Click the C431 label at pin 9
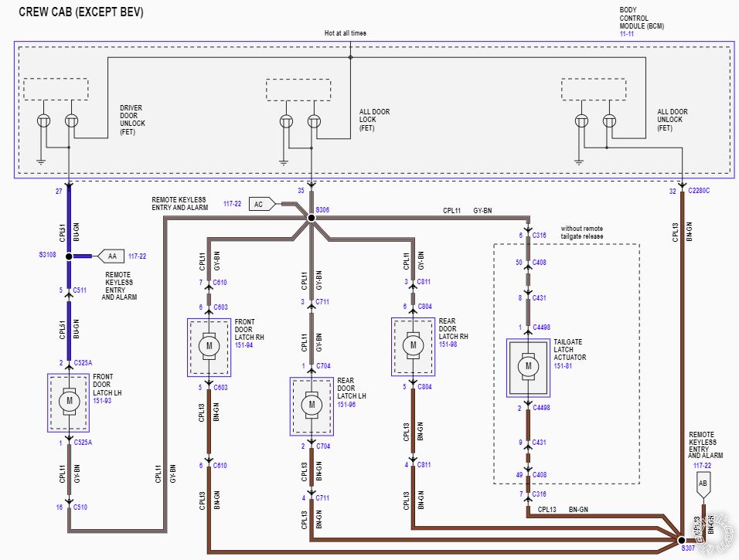The image size is (739, 560). pyautogui.click(x=539, y=443)
